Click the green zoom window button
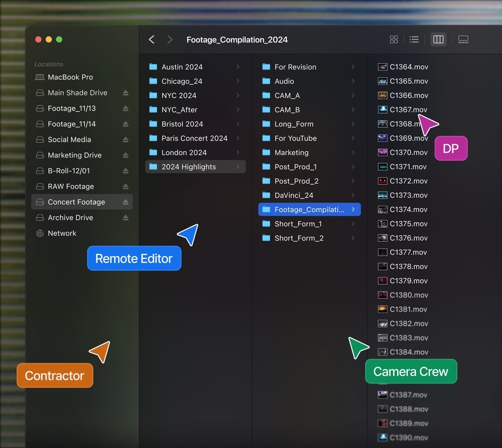 [x=59, y=39]
